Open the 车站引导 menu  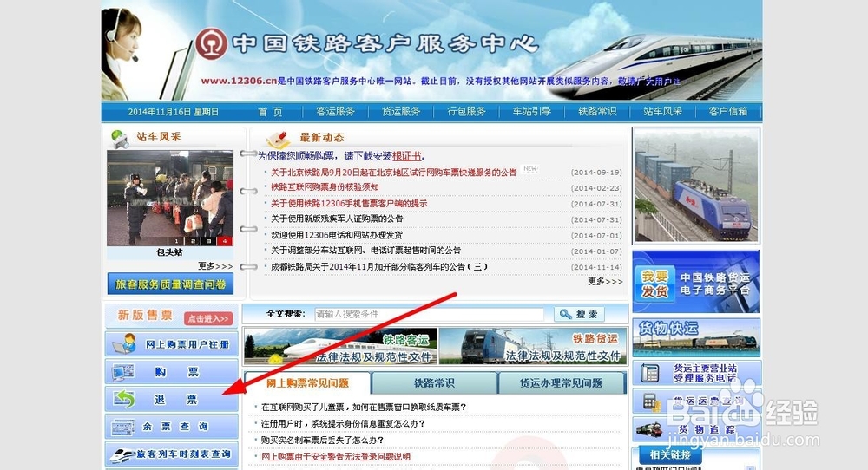click(531, 112)
